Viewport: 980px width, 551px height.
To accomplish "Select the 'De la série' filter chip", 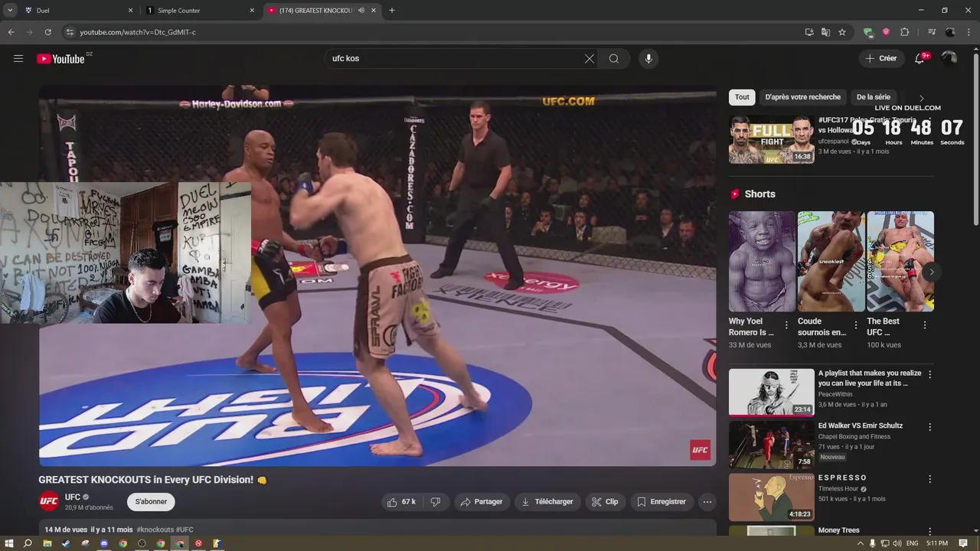I will (874, 97).
